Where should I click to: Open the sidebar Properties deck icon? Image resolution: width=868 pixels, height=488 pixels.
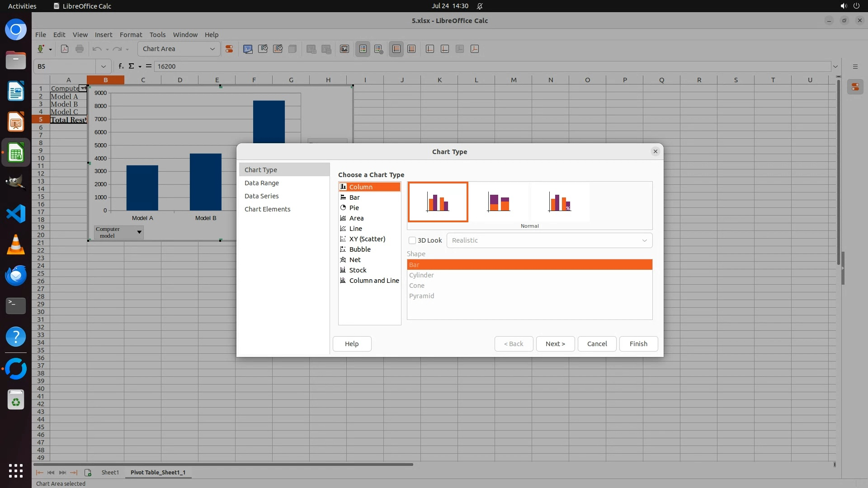pyautogui.click(x=855, y=87)
